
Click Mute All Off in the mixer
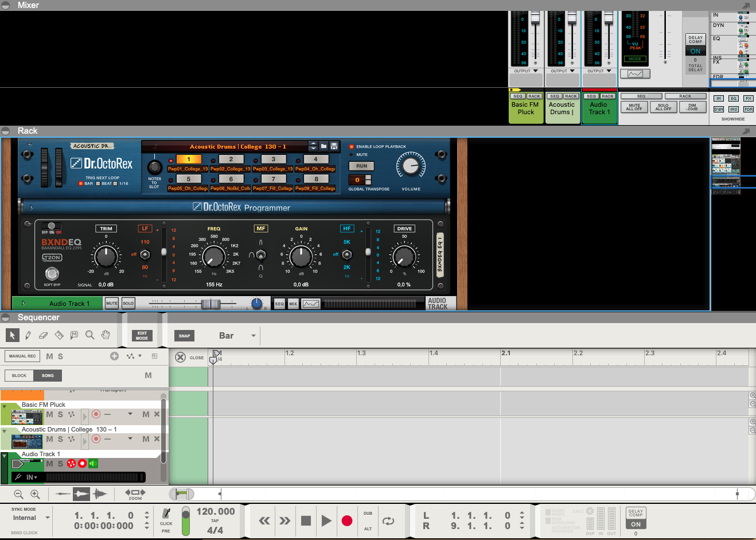634,107
